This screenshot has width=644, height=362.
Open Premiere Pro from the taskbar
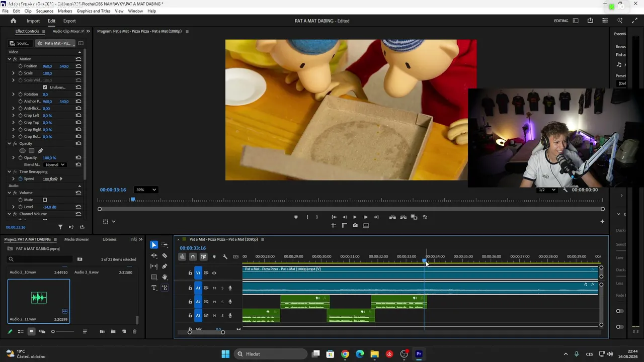[x=419, y=354]
